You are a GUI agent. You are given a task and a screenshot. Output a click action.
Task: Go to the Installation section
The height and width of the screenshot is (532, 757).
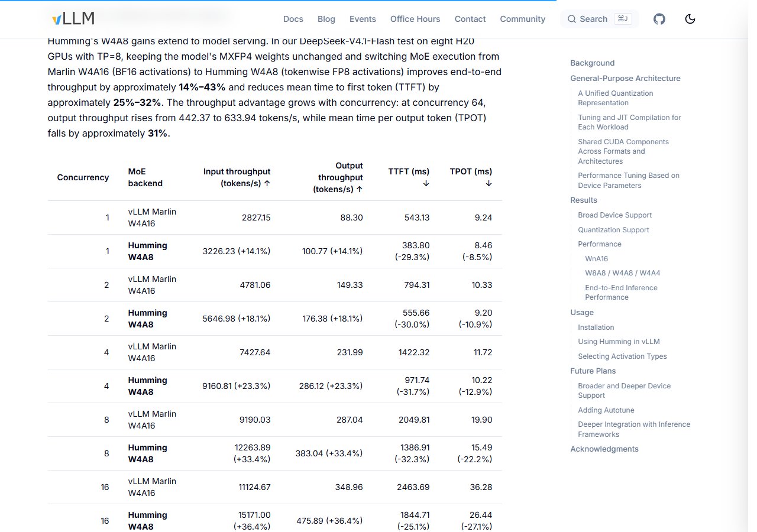click(x=596, y=327)
